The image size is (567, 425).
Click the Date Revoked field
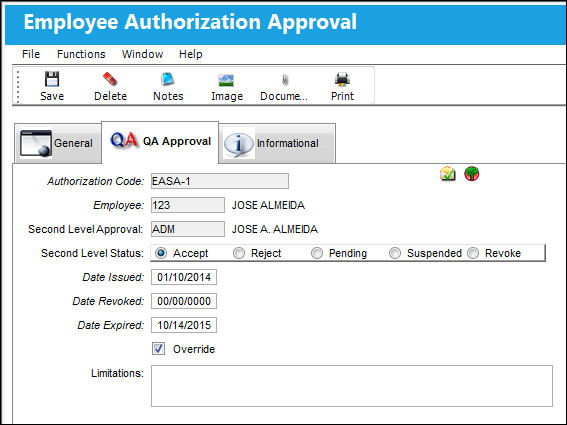184,301
